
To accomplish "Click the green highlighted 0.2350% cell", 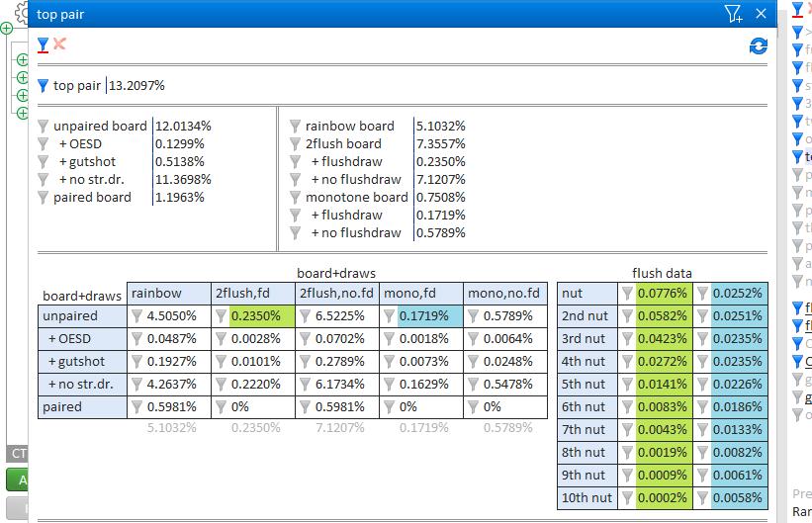I will point(261,316).
